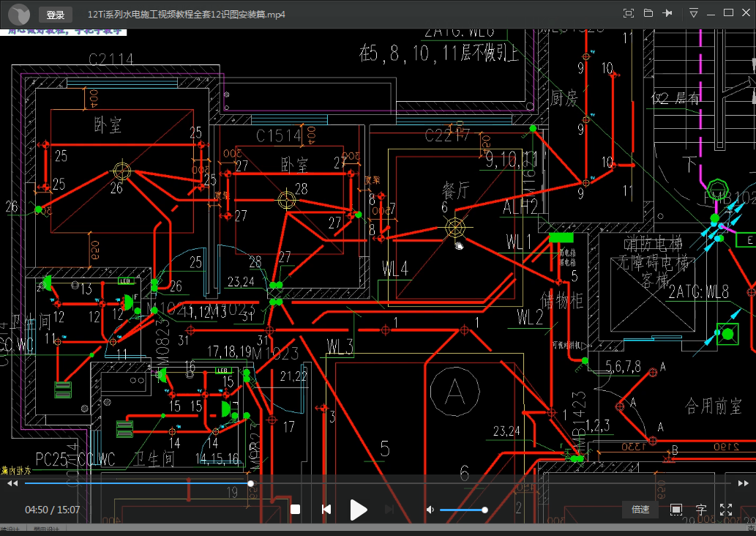Click the C2114 window label

(111, 59)
